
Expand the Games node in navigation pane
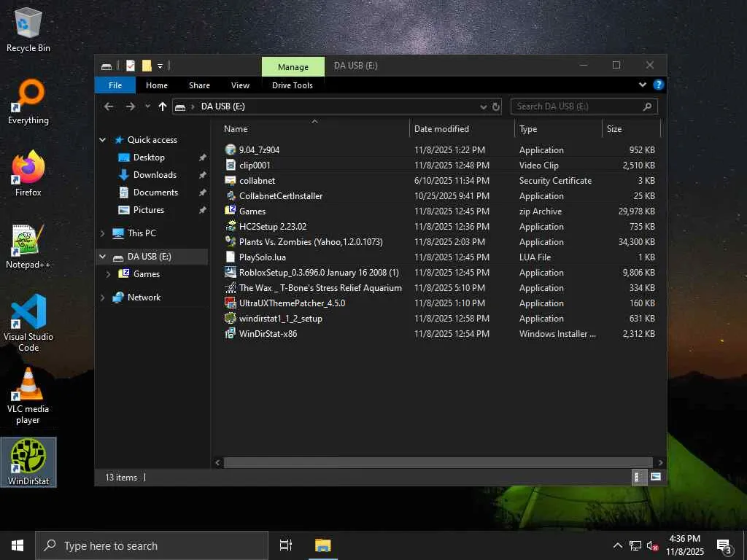click(x=108, y=274)
